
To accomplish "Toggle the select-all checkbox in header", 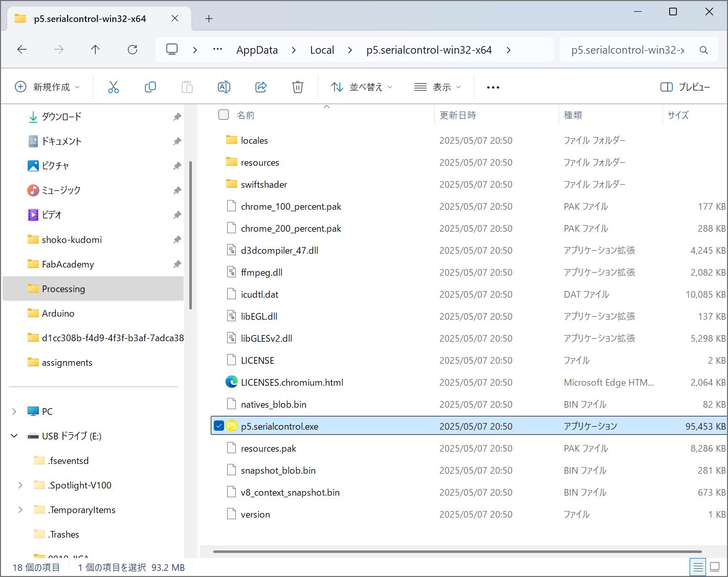I will pos(224,115).
